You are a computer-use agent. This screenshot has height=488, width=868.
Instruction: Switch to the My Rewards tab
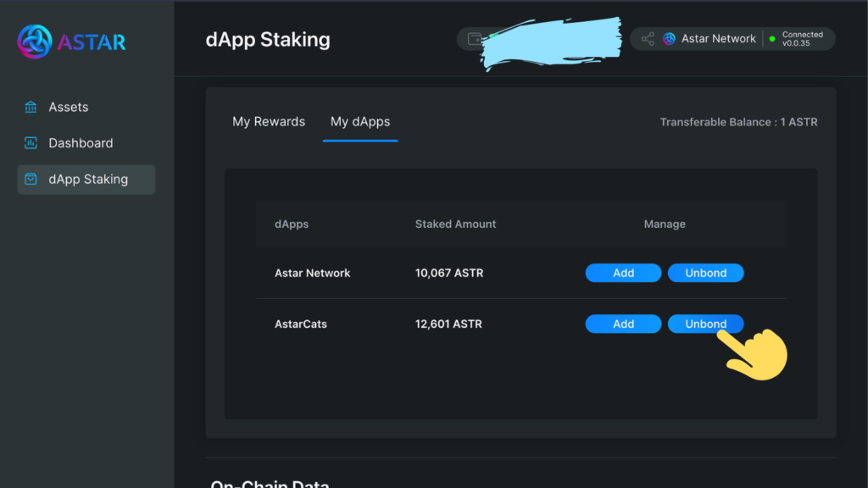click(269, 122)
